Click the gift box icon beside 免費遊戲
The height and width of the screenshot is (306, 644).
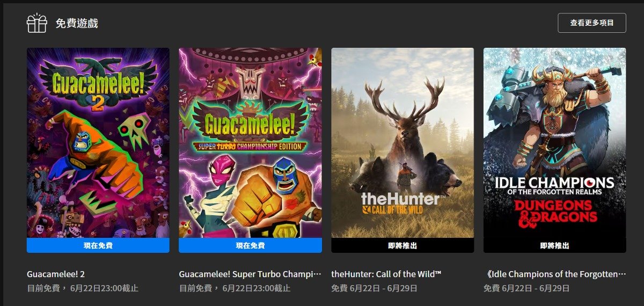37,23
